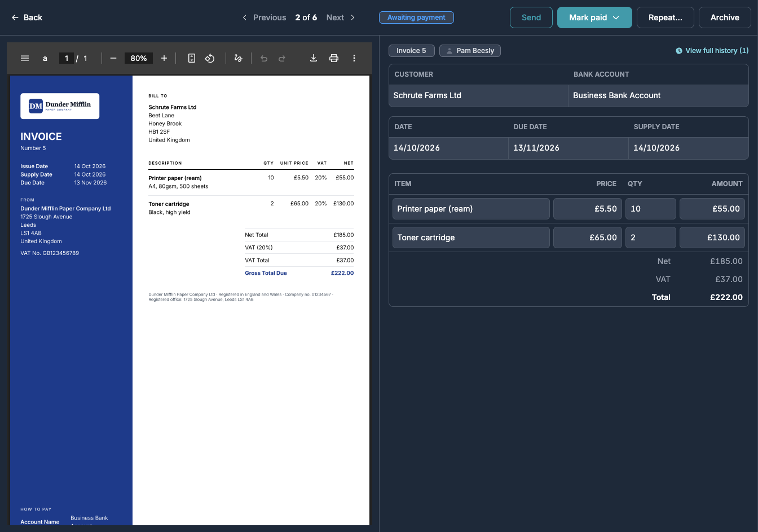Edit the quantity 10 field
This screenshot has height=532, width=758.
(x=651, y=209)
